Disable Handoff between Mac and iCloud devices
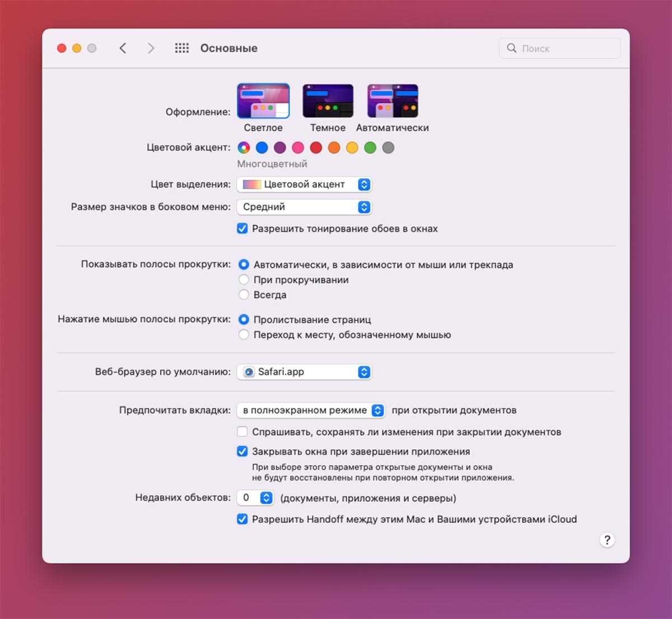The width and height of the screenshot is (672, 619). pos(242,519)
